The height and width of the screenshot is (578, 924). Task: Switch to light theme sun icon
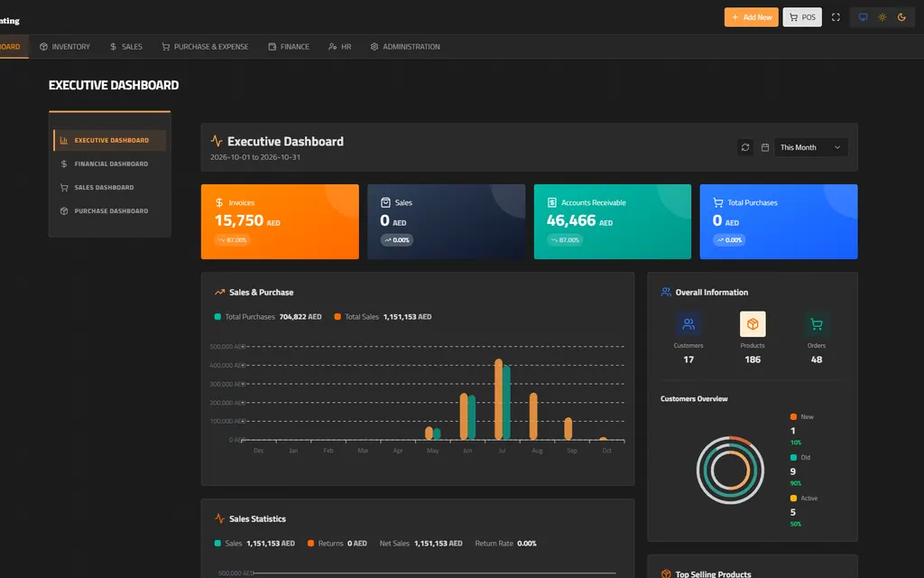click(882, 17)
